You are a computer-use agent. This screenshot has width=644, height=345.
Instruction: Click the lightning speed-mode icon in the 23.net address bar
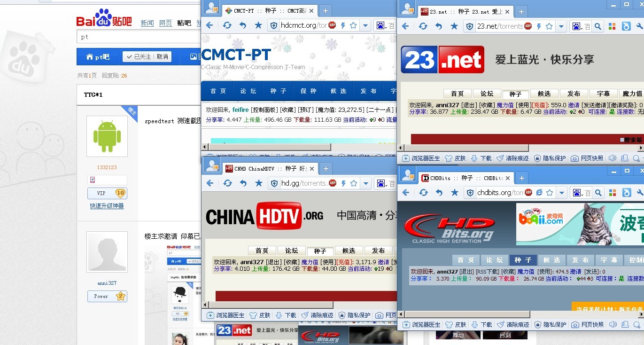click(x=540, y=27)
